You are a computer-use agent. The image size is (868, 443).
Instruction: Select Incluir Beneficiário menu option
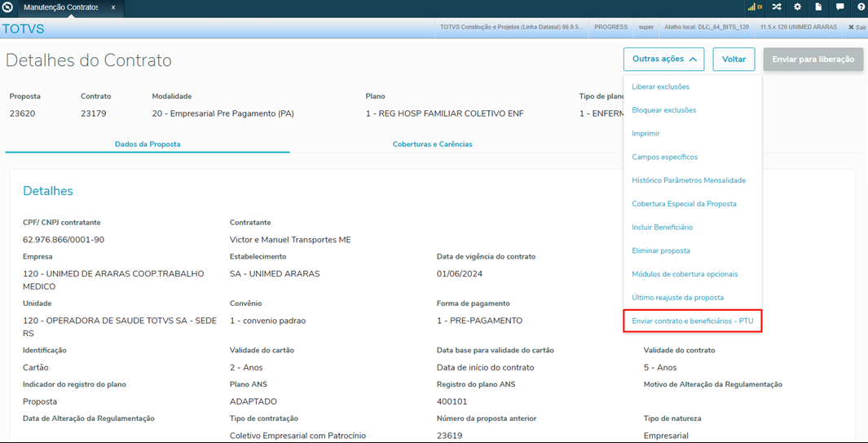point(662,228)
